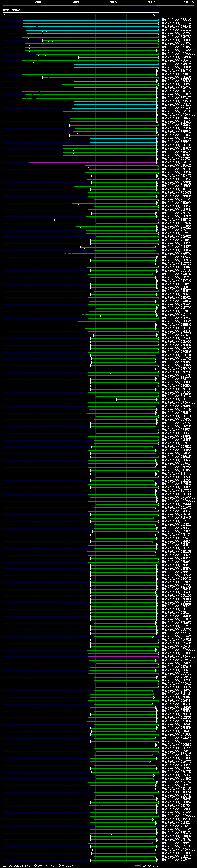Select the last hit UniRef100_Q024Z5
The height and width of the screenshot is (868, 197).
177,860
